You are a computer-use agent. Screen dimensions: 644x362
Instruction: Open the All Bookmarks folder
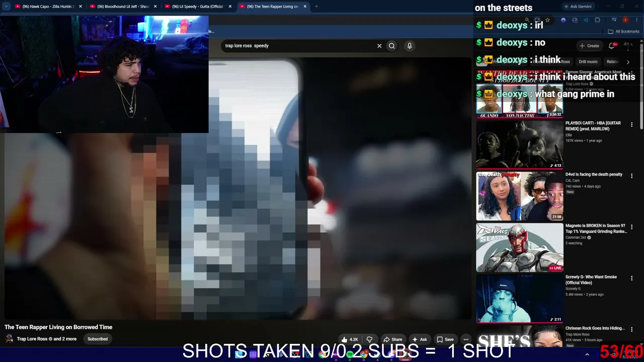(x=624, y=31)
